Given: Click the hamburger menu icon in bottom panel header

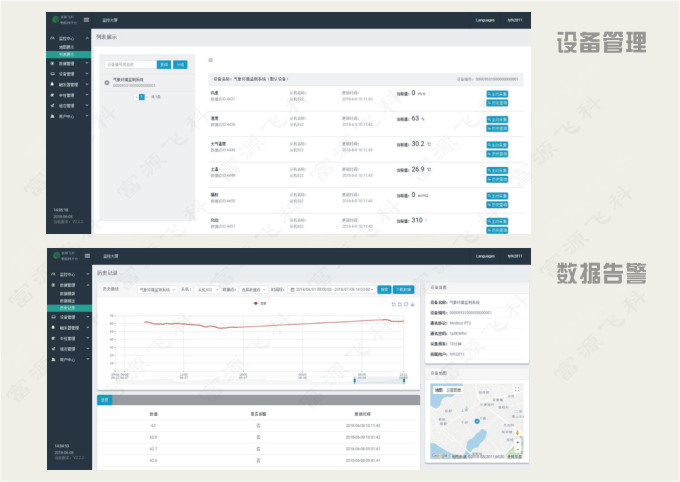Looking at the screenshot, I should pos(87,256).
